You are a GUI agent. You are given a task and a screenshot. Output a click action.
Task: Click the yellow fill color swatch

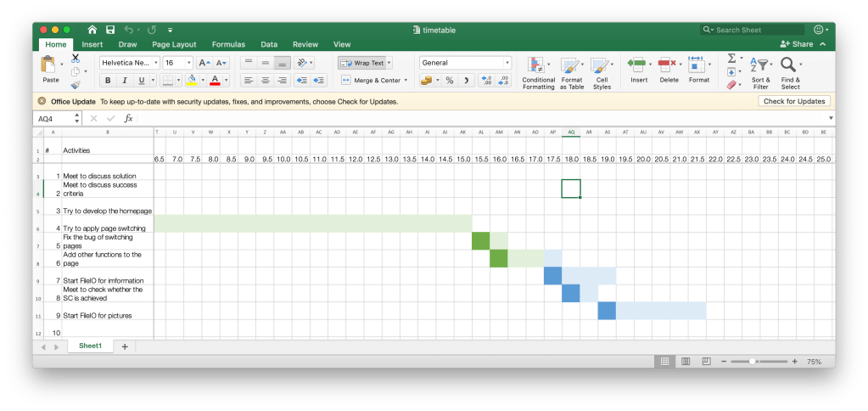click(191, 81)
